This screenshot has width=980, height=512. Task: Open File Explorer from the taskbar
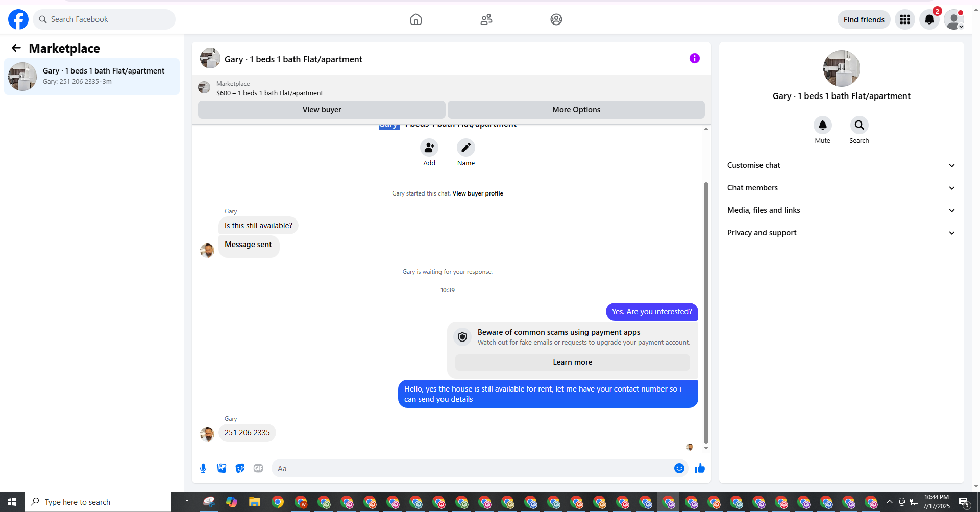click(254, 502)
